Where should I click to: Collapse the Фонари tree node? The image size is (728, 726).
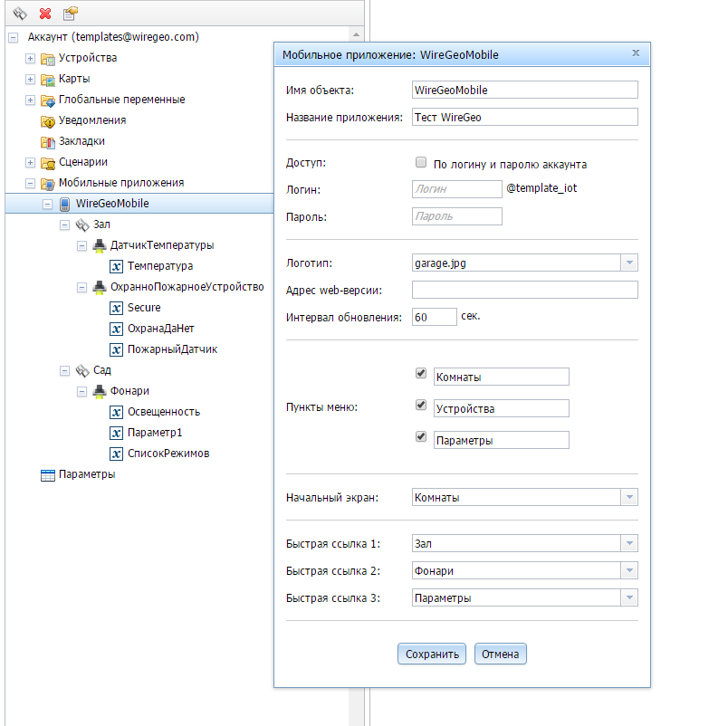tap(81, 391)
